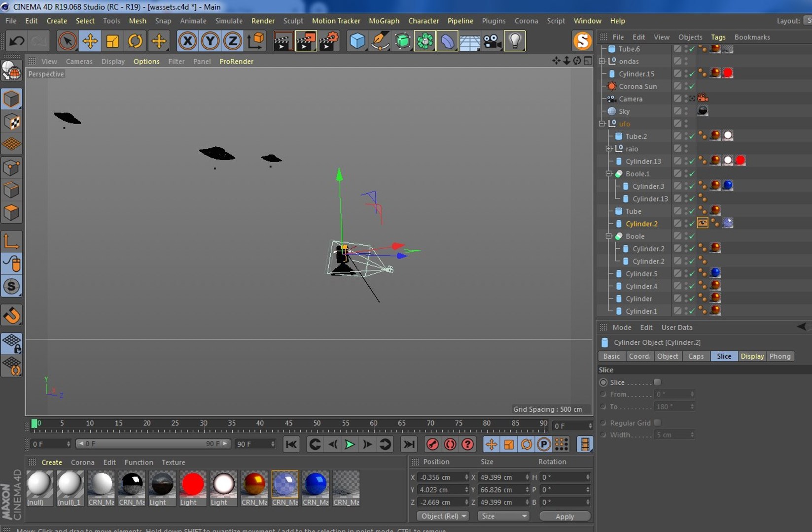Select the Camera object in list
The height and width of the screenshot is (532, 812).
pyautogui.click(x=631, y=99)
